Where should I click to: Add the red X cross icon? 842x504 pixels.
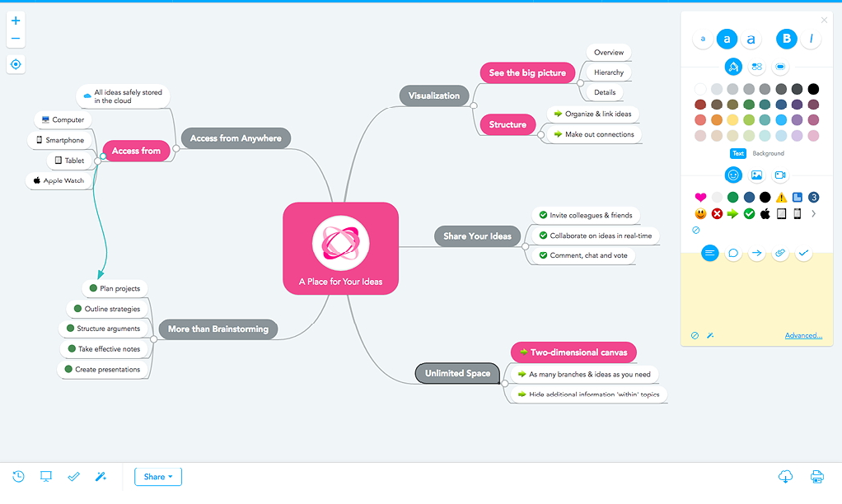pos(716,213)
